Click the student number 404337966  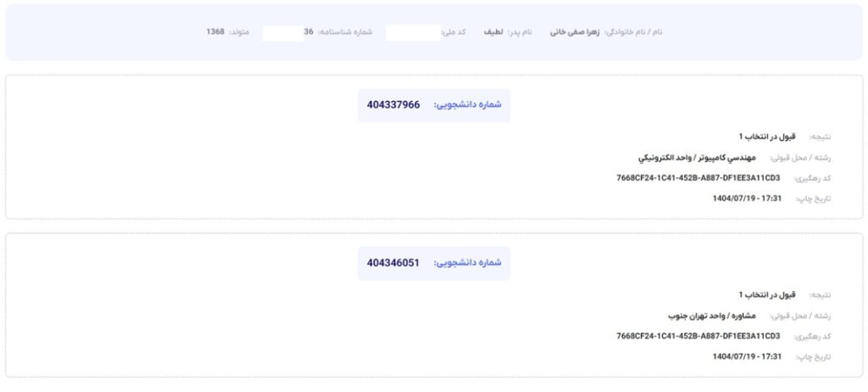click(x=393, y=104)
